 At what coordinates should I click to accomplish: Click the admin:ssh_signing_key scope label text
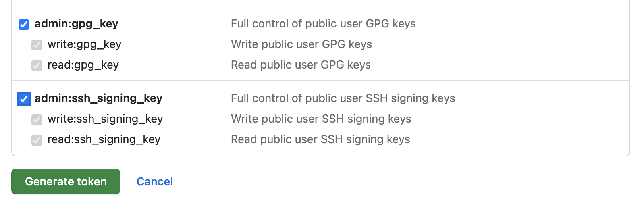tap(99, 98)
